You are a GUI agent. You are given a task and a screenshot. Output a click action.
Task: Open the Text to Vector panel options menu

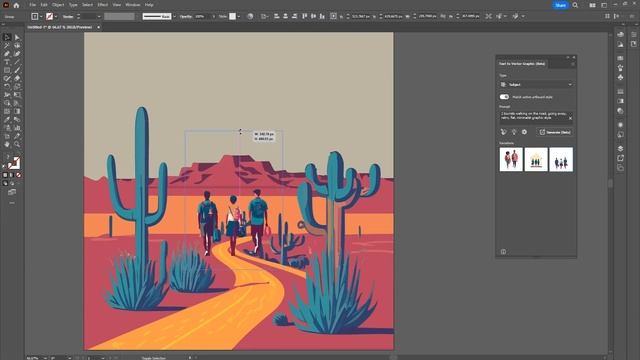tap(573, 64)
